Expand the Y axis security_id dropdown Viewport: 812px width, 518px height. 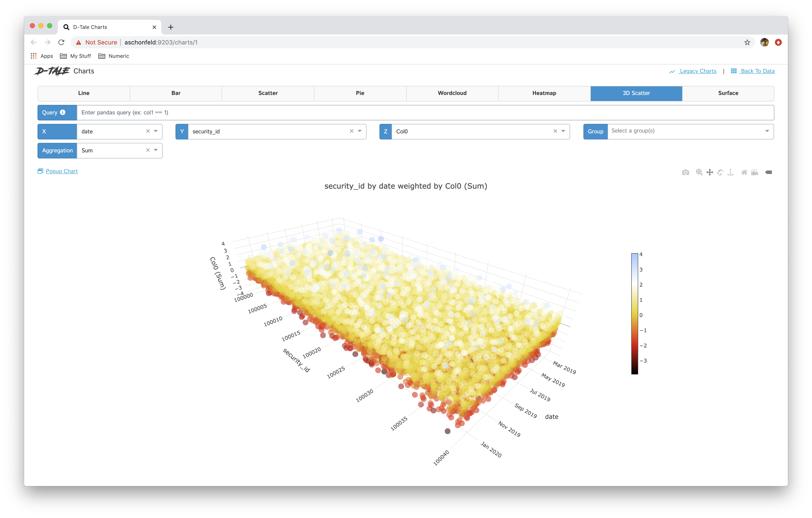(360, 131)
